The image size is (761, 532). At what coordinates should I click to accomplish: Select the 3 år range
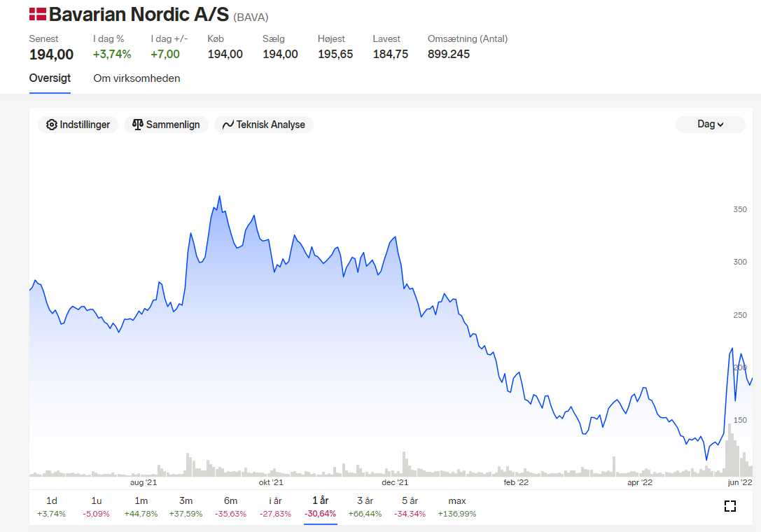[x=365, y=507]
